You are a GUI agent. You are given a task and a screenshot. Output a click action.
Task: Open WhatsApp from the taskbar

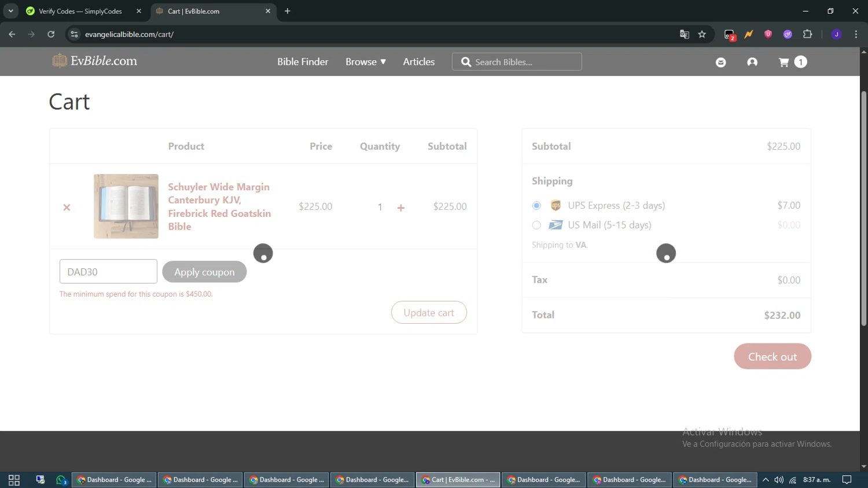coord(61,480)
